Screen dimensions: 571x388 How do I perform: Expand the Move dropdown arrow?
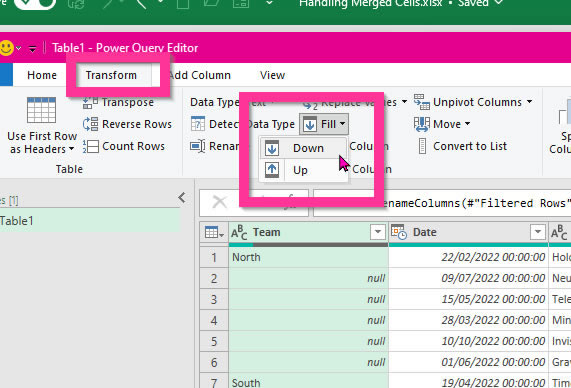(467, 124)
